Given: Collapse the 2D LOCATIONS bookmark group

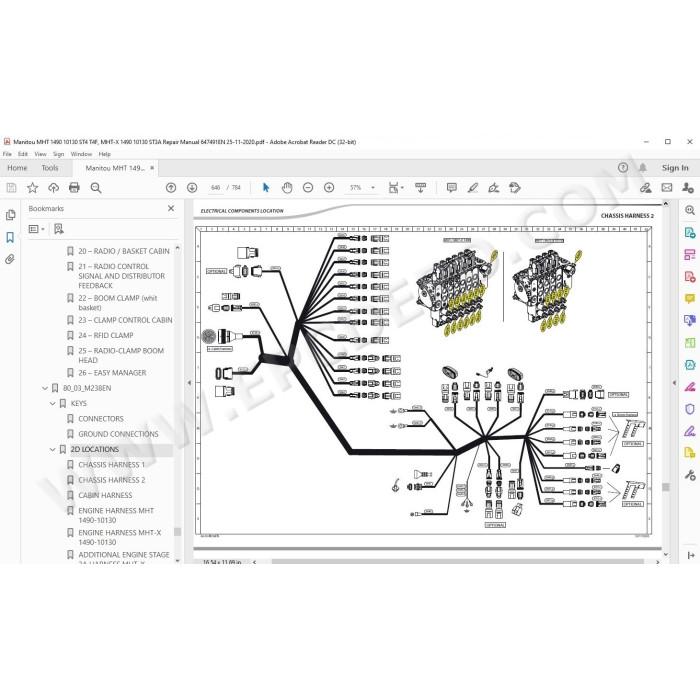Looking at the screenshot, I should pyautogui.click(x=52, y=450).
